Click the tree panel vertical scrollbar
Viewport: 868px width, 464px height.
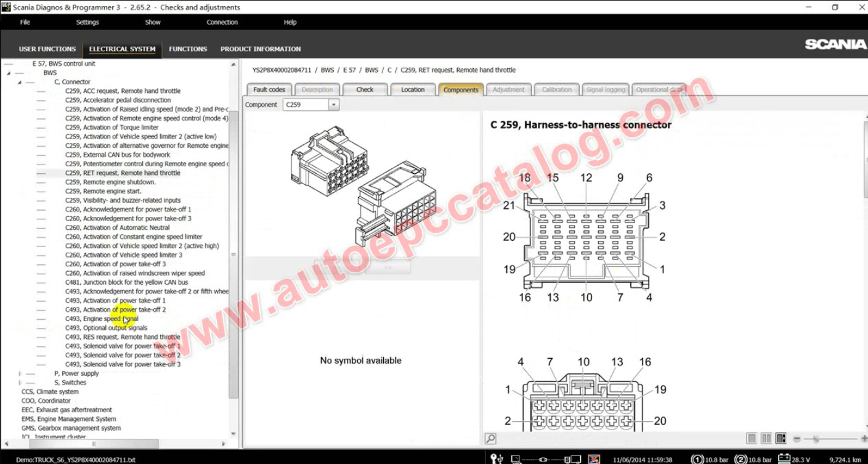pyautogui.click(x=233, y=254)
